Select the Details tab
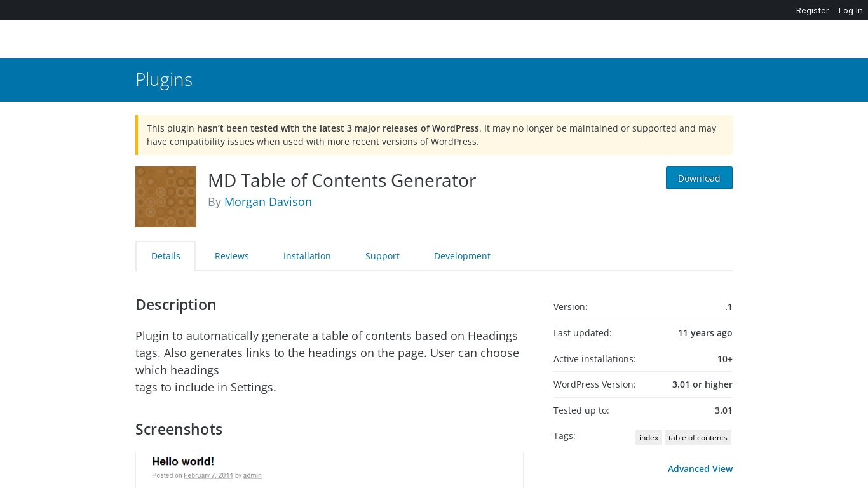The height and width of the screenshot is (488, 868). coord(166,256)
